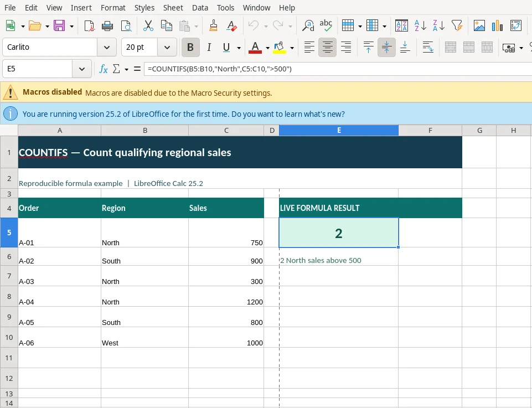Open Background Color palette dropdown arrow
This screenshot has width=532, height=408.
click(292, 48)
